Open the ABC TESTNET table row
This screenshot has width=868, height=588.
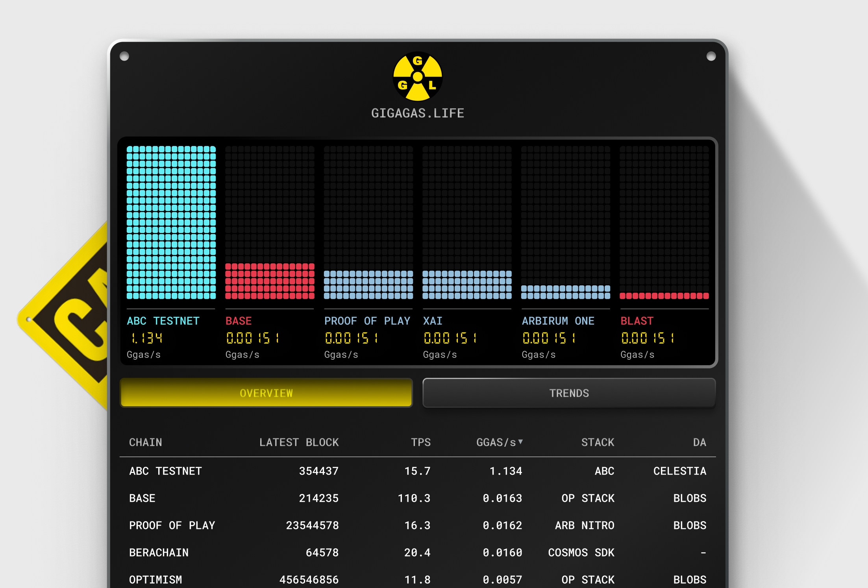click(x=418, y=471)
